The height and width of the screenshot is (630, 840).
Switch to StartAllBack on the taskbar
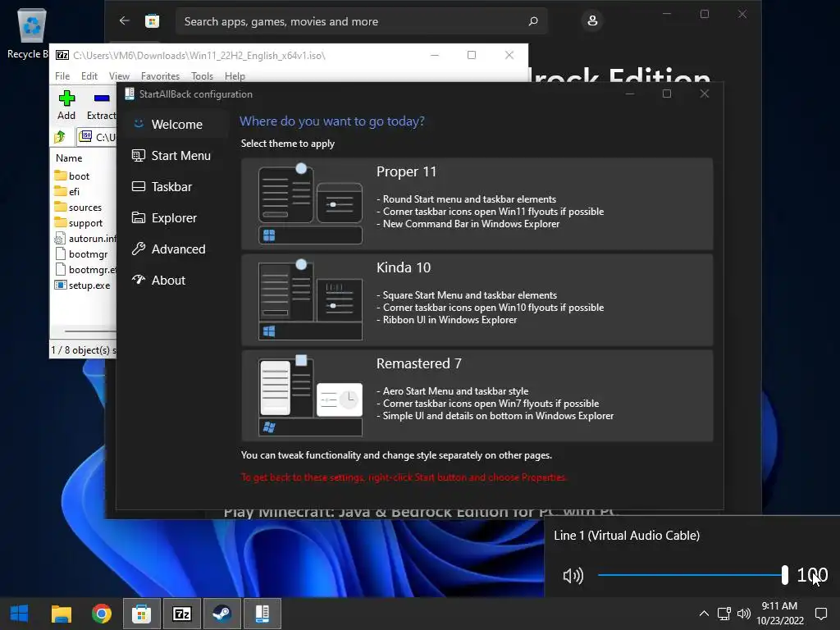click(262, 614)
